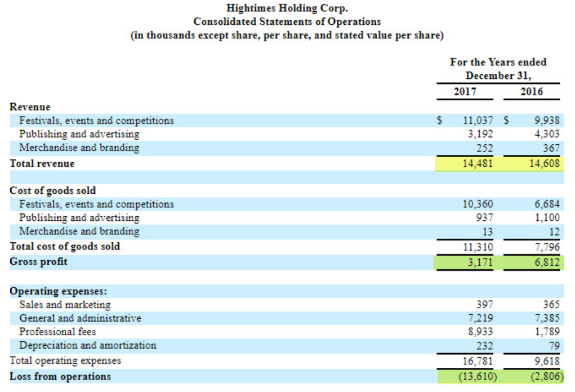The image size is (575, 392).
Task: Click the 'Professional fees' label
Action: coord(57,332)
